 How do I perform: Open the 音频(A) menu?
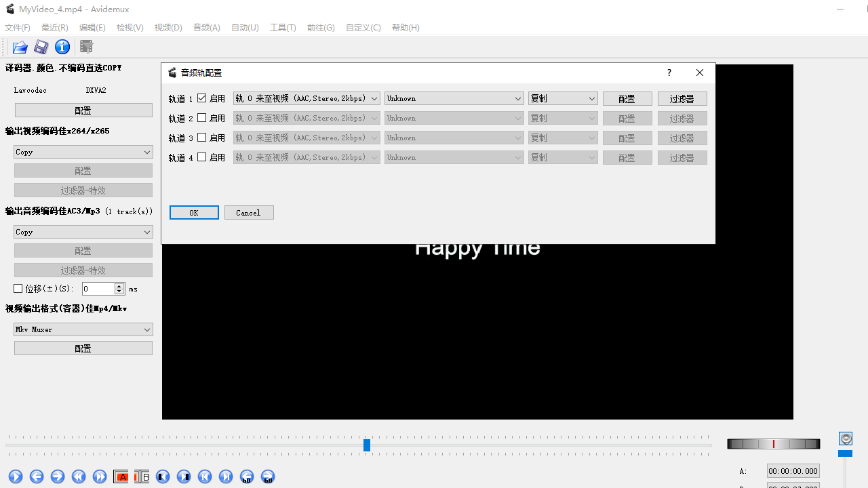[x=206, y=27]
